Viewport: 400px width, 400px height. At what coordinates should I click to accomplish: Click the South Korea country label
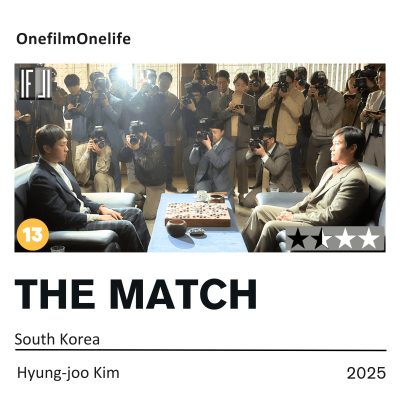[57, 339]
